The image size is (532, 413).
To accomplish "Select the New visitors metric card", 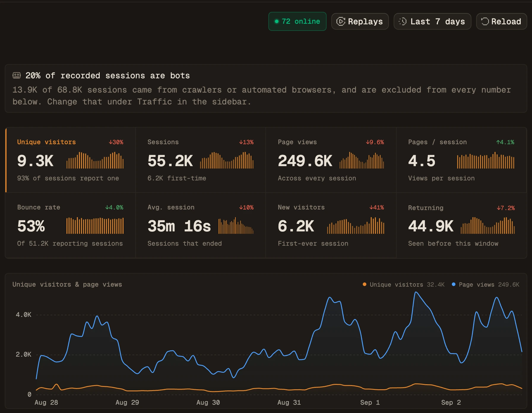I will [x=331, y=225].
